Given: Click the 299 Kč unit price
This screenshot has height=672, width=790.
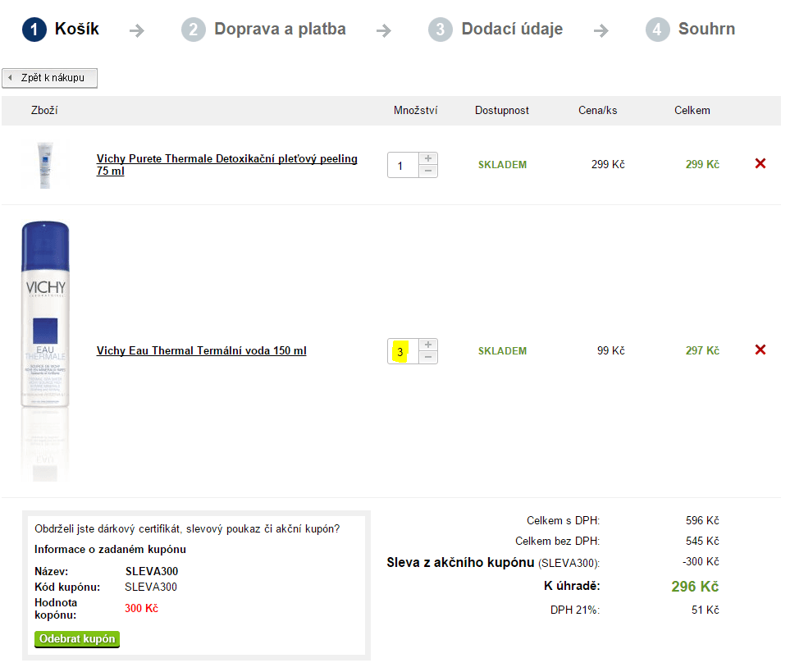Looking at the screenshot, I should tap(608, 164).
